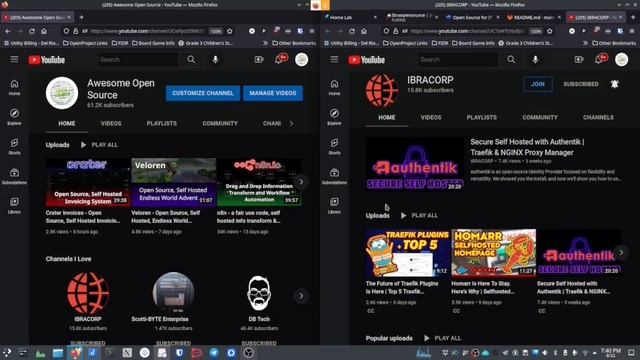Open PLAYLISTS tab on Awesome Open Source
This screenshot has height=360, width=640.
click(x=162, y=123)
